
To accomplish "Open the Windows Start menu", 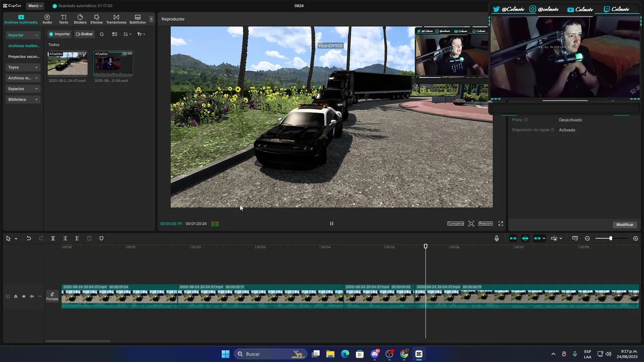I will click(225, 354).
